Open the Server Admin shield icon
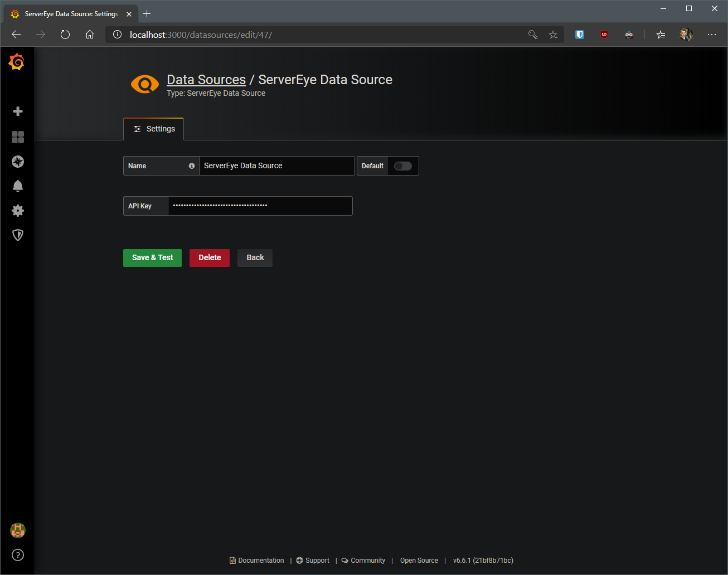 (x=18, y=235)
